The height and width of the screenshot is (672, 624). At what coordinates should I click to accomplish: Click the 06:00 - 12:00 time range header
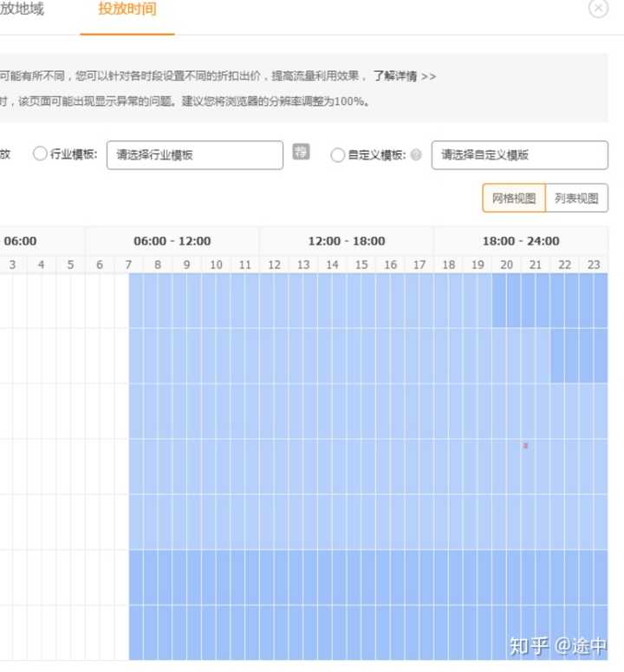pyautogui.click(x=172, y=241)
